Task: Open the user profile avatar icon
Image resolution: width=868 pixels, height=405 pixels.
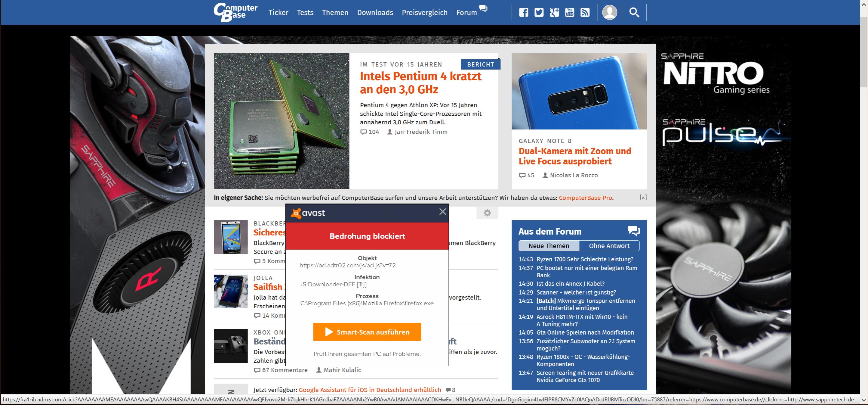Action: 610,12
